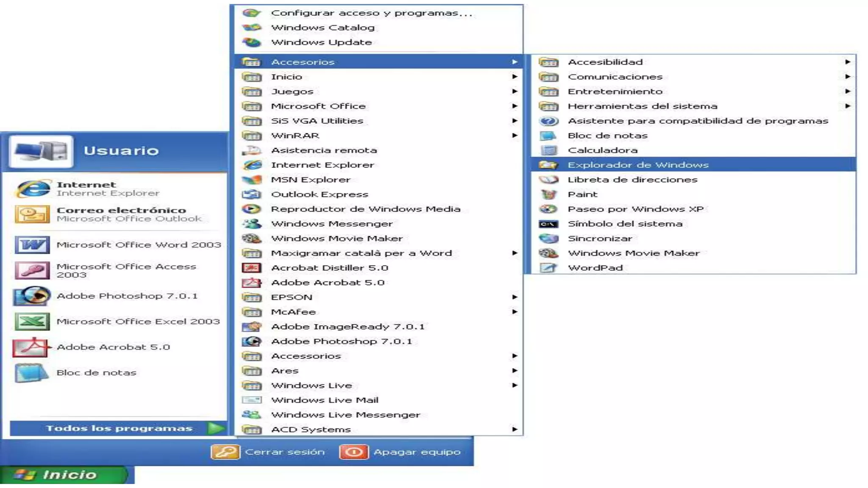Screen dimensions: 868x488
Task: Click the Inicio start button
Action: (64, 475)
